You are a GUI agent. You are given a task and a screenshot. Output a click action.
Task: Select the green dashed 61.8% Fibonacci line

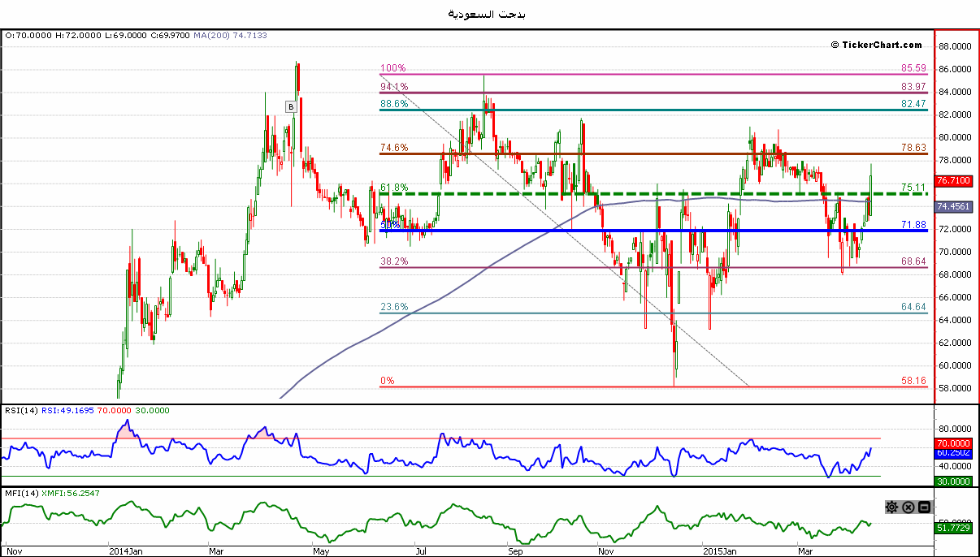coord(654,193)
